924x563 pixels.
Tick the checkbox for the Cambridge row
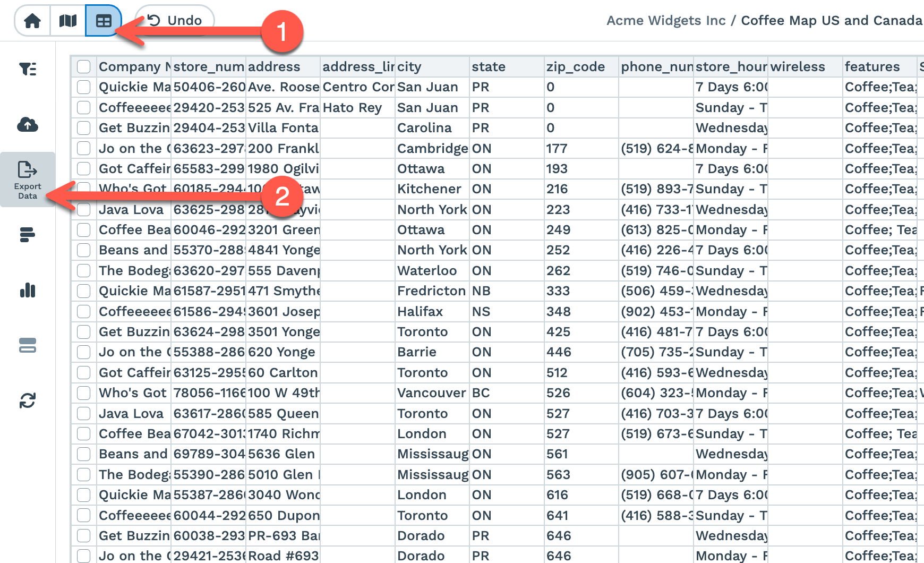(x=83, y=149)
